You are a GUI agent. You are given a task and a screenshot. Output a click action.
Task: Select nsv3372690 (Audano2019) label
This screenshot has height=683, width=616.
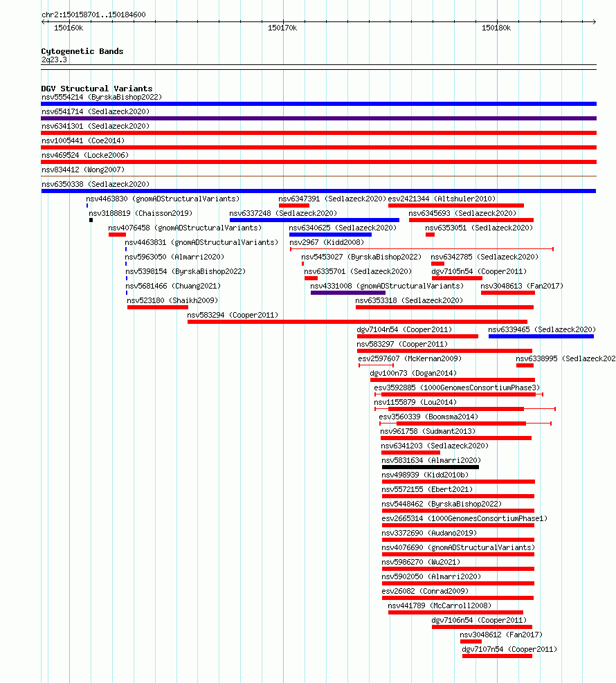(x=429, y=533)
